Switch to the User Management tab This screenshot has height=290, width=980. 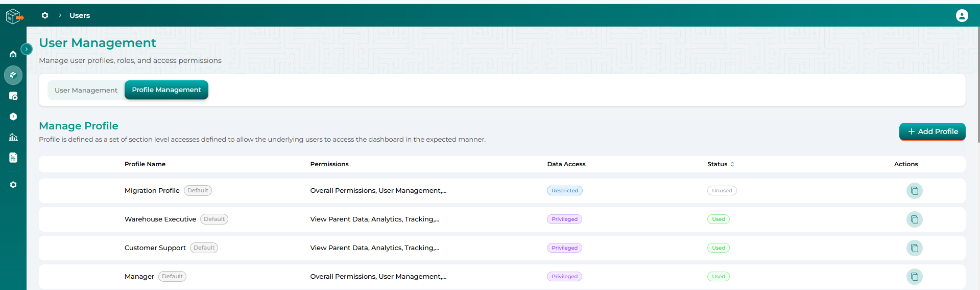coord(86,90)
